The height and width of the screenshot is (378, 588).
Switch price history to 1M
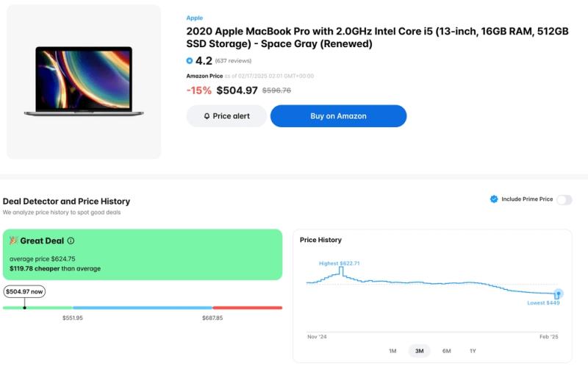pyautogui.click(x=392, y=351)
